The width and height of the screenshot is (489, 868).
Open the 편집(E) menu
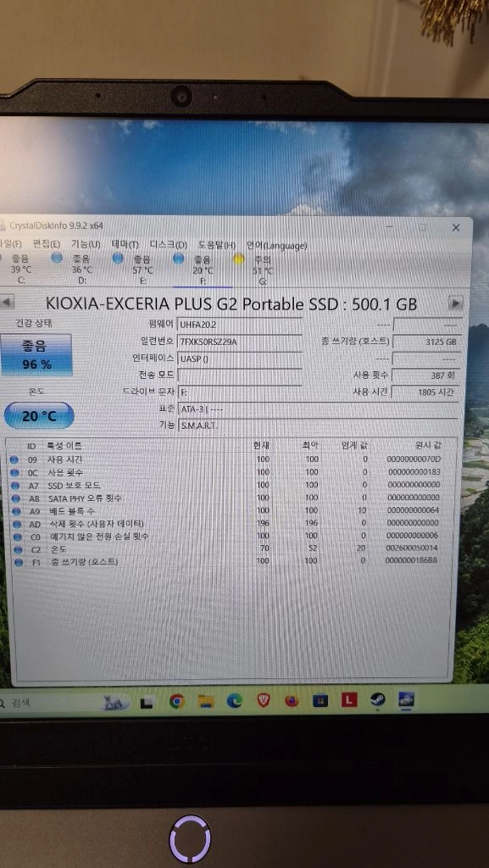pos(47,244)
